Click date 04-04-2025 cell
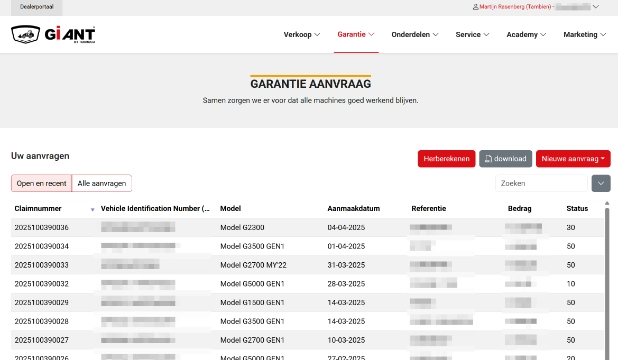The image size is (618, 360). pos(346,228)
